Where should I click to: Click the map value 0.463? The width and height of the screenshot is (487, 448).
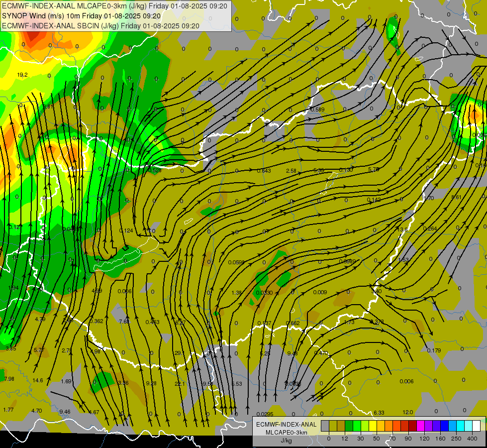click(x=153, y=322)
